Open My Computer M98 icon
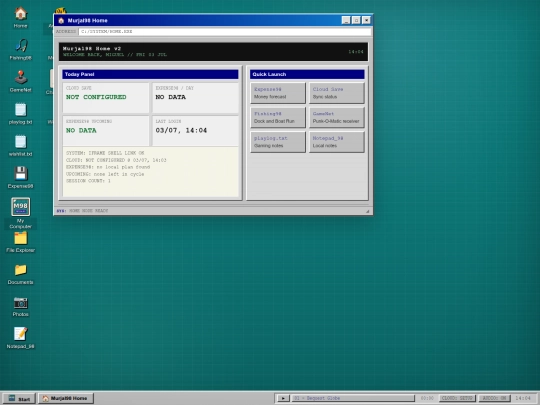 click(21, 213)
